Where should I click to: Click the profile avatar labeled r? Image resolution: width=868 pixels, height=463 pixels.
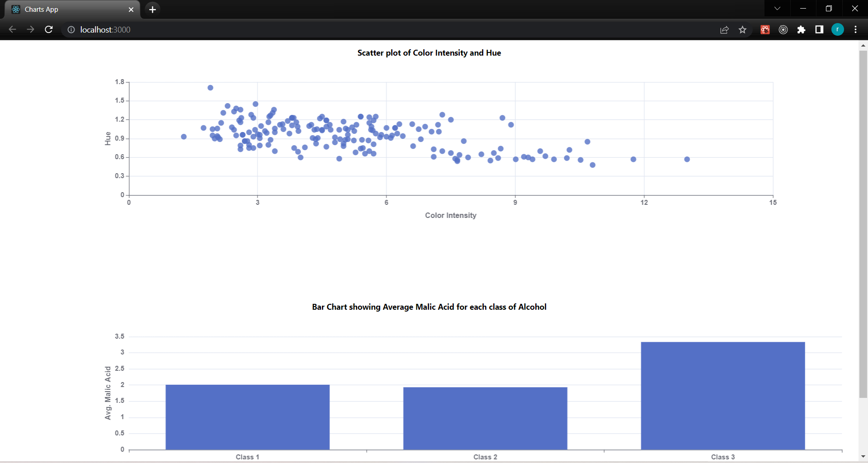click(x=838, y=29)
